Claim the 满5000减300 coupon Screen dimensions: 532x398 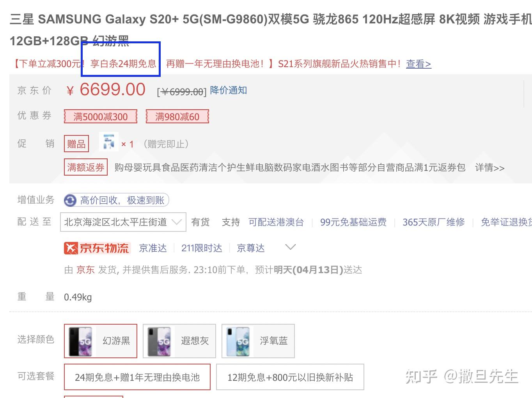pyautogui.click(x=101, y=116)
